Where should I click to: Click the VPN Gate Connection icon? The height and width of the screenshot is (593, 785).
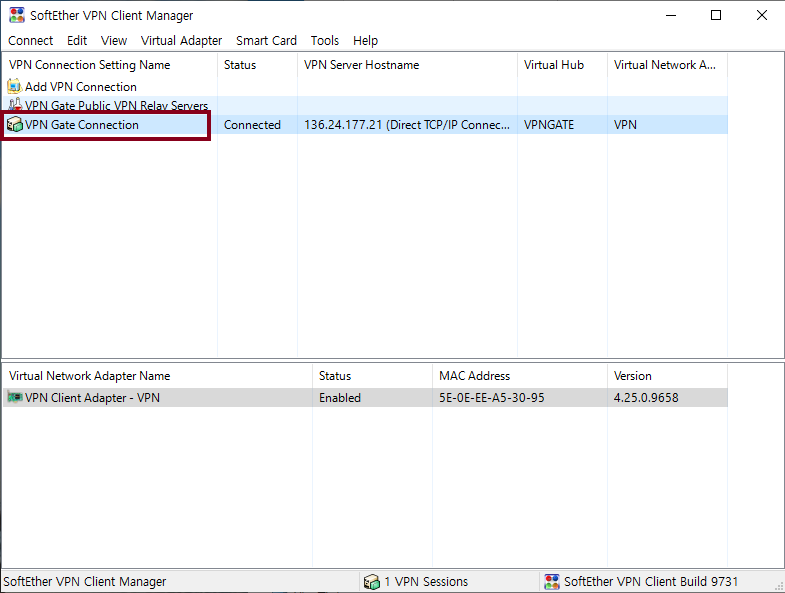(x=15, y=124)
